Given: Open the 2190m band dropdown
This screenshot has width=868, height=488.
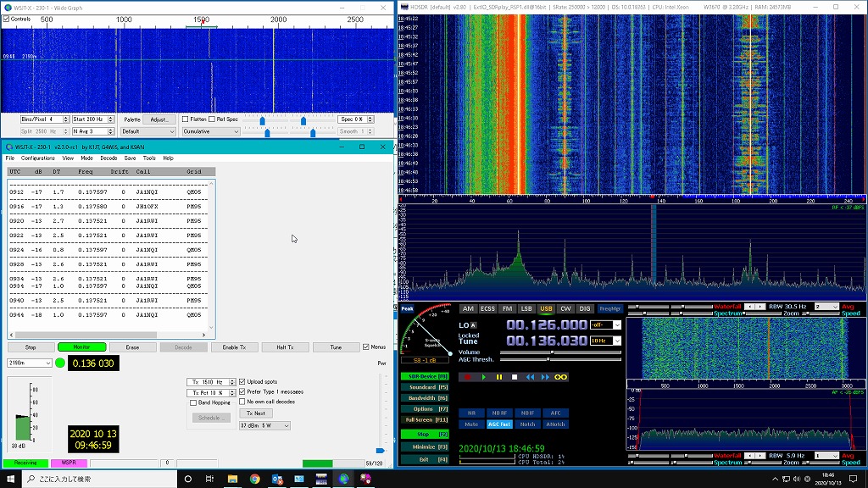Looking at the screenshot, I should 30,363.
